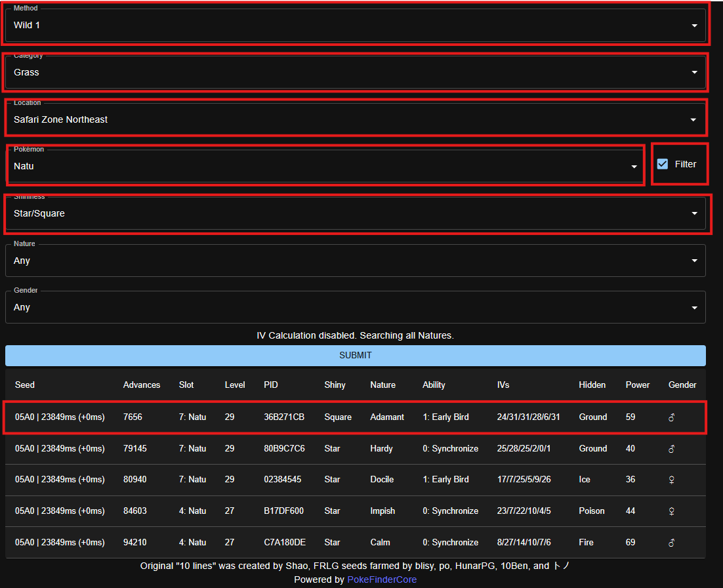Click the female gender symbol in the Impish row
Screen dimensions: 723x588
tap(672, 511)
